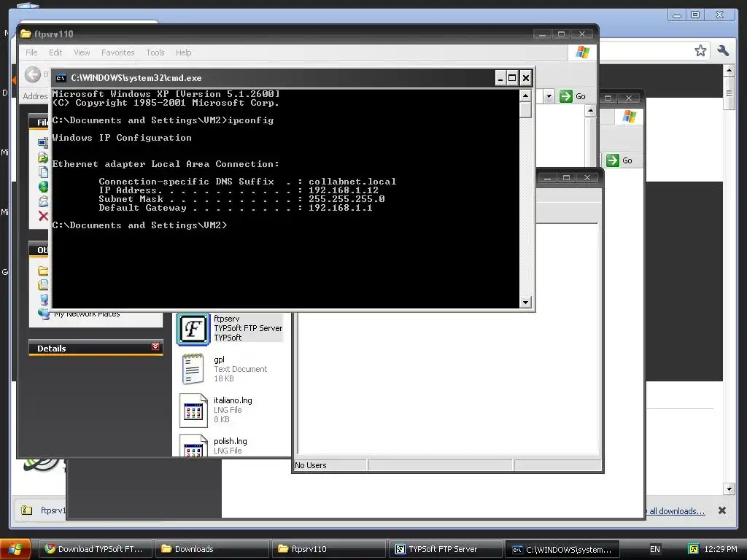Click the Windows logo in the Downloads window
Viewport: 747px width, 560px height.
(x=630, y=116)
